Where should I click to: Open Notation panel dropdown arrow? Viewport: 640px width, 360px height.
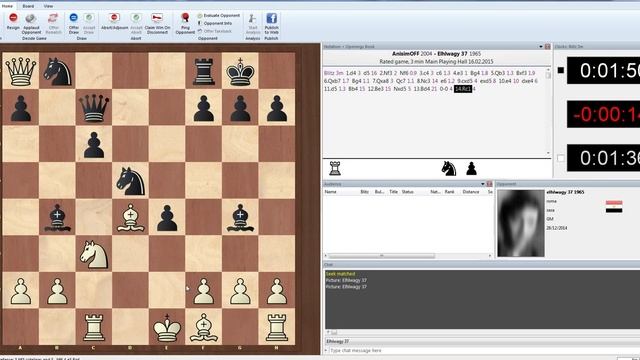(x=541, y=47)
